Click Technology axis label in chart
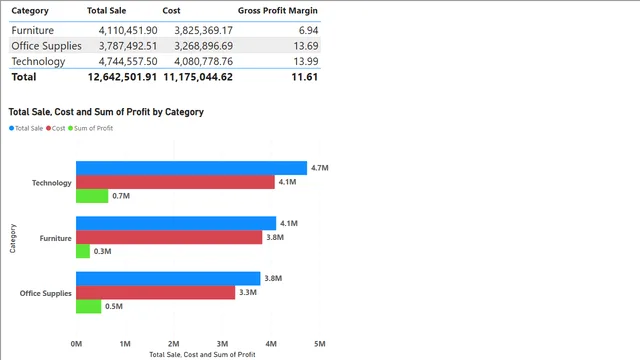The height and width of the screenshot is (360, 640). (x=51, y=183)
